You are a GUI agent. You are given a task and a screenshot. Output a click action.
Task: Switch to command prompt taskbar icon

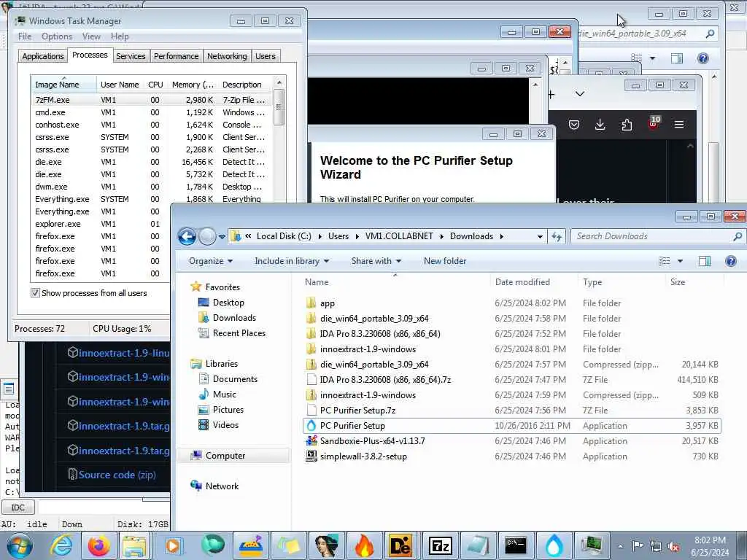(x=516, y=545)
